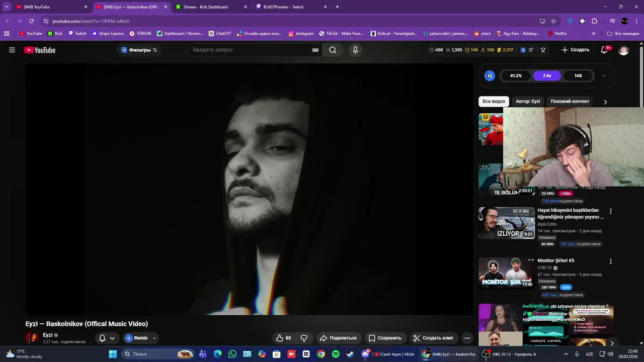The image size is (644, 362).
Task: Open the Monitor Şirlari #5 video title
Action: pos(556,260)
